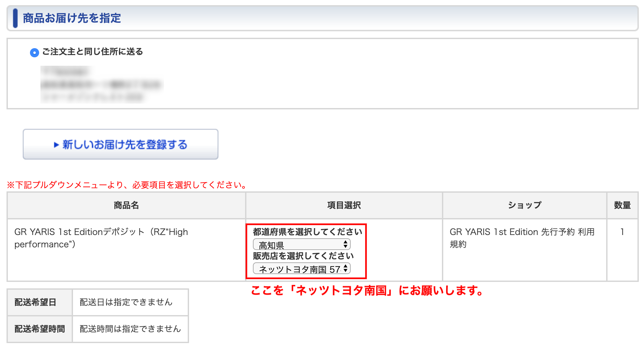Click the 配送時間は指定できません text
The width and height of the screenshot is (644, 360).
click(x=130, y=329)
